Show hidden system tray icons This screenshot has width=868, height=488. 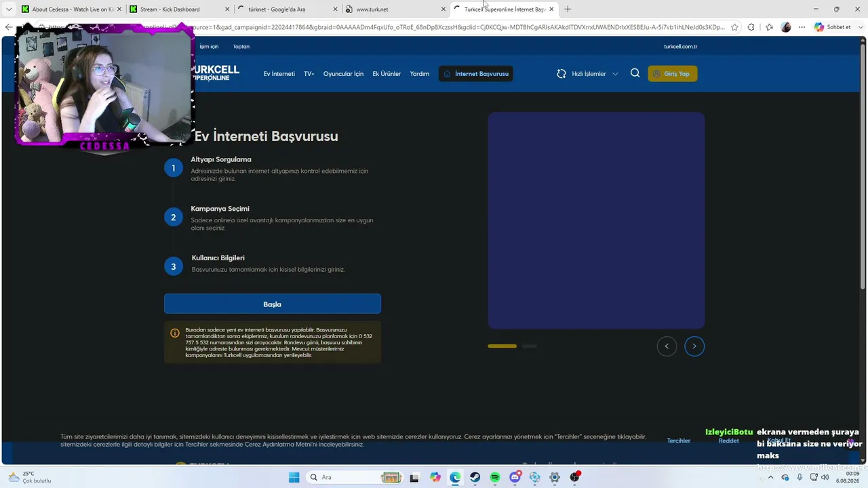[x=770, y=477]
